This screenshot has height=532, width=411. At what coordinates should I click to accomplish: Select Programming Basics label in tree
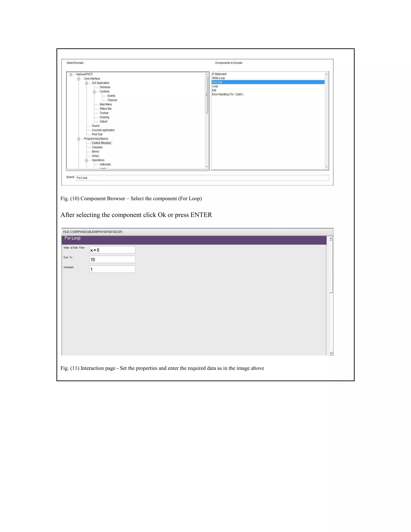pyautogui.click(x=96, y=139)
